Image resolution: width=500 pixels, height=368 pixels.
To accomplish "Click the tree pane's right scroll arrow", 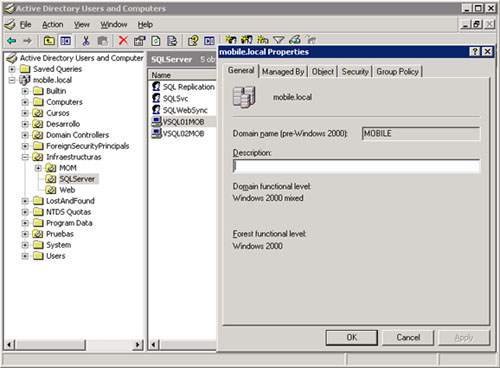I will (x=137, y=344).
